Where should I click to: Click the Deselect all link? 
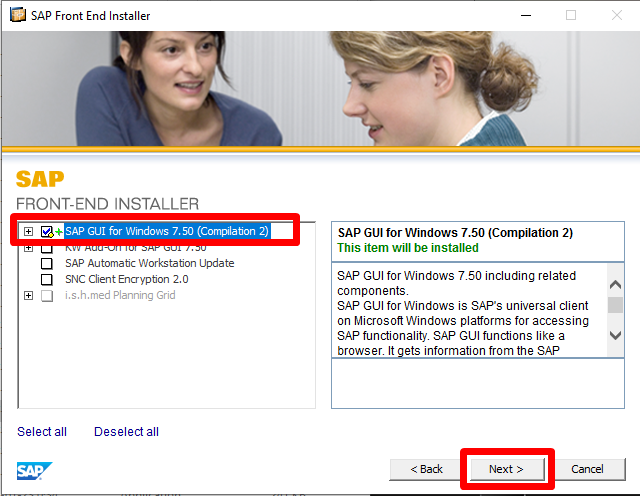pyautogui.click(x=126, y=431)
